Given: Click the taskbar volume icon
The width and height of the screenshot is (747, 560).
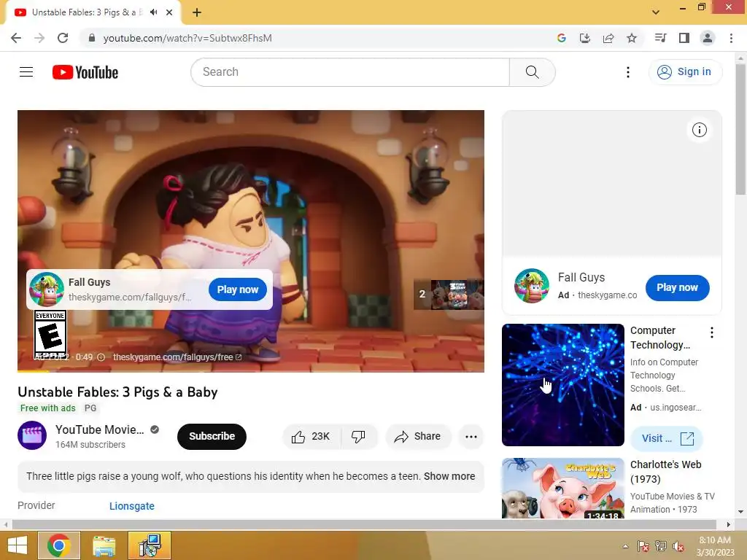Looking at the screenshot, I should point(678,546).
